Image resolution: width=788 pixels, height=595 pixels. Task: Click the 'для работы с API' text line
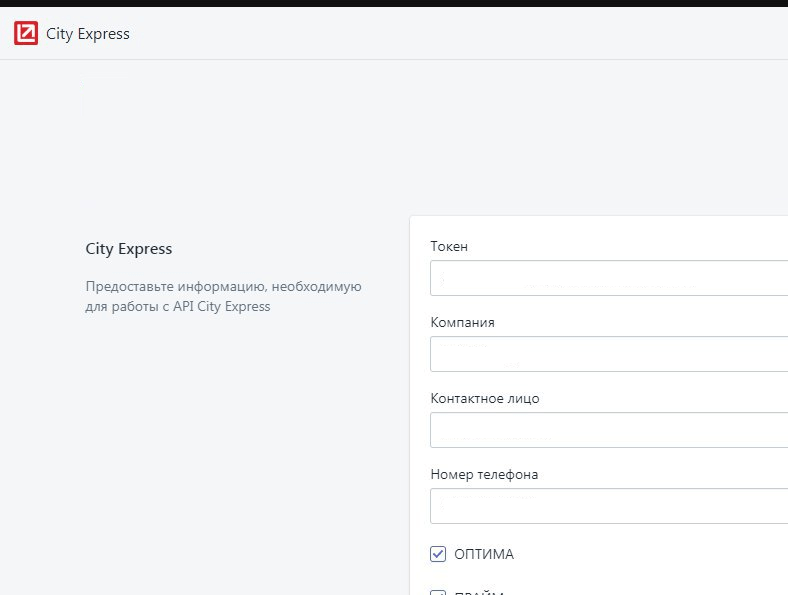(178, 307)
